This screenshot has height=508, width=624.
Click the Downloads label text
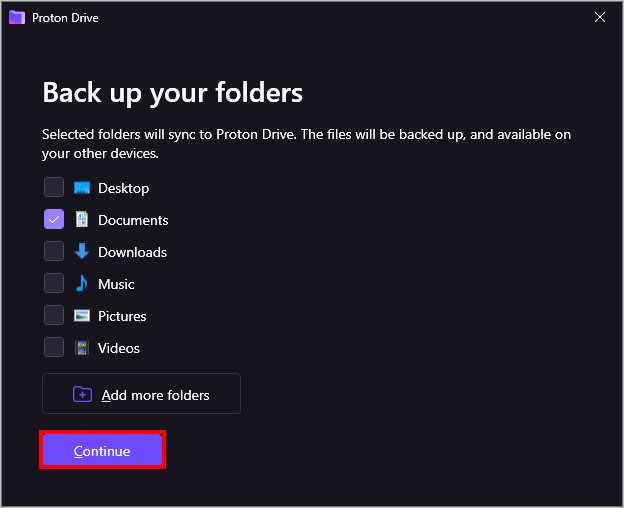pyautogui.click(x=132, y=252)
